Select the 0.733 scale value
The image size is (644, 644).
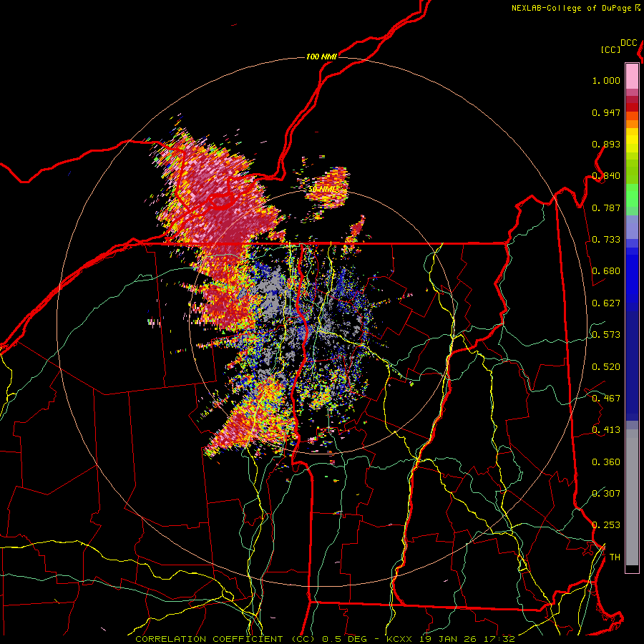(x=606, y=240)
